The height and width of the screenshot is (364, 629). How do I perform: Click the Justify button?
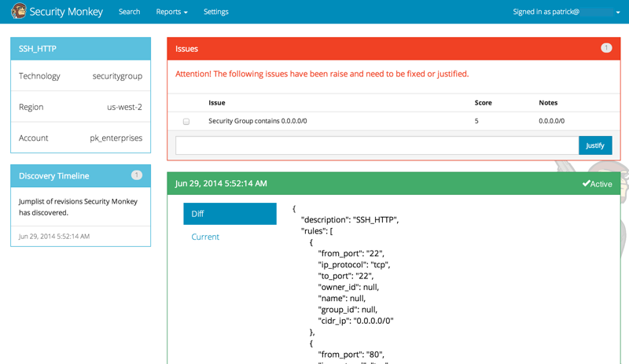(595, 145)
